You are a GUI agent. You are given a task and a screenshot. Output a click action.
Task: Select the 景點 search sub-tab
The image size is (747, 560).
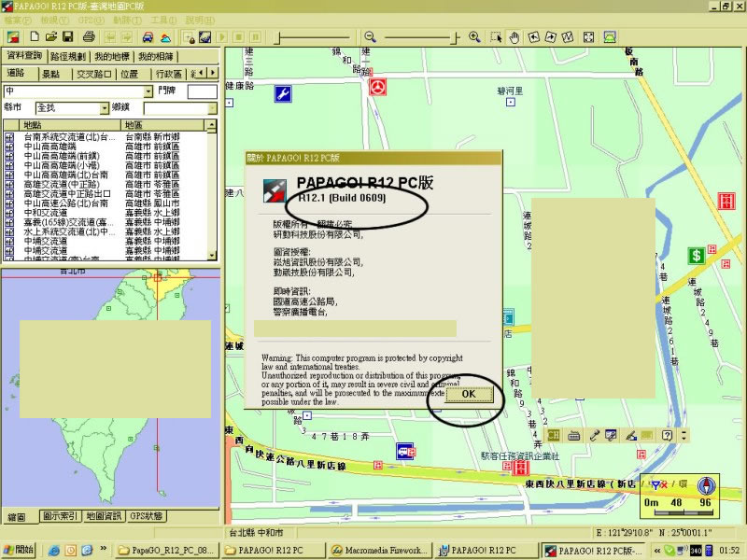click(51, 74)
